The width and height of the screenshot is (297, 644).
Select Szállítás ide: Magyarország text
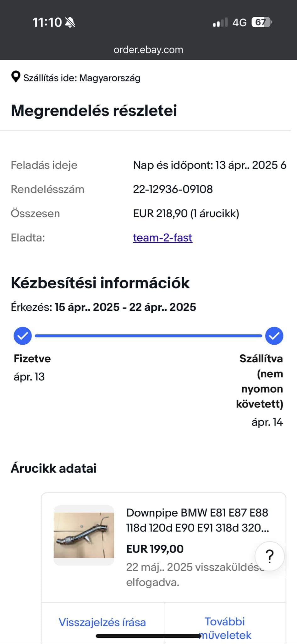click(82, 78)
